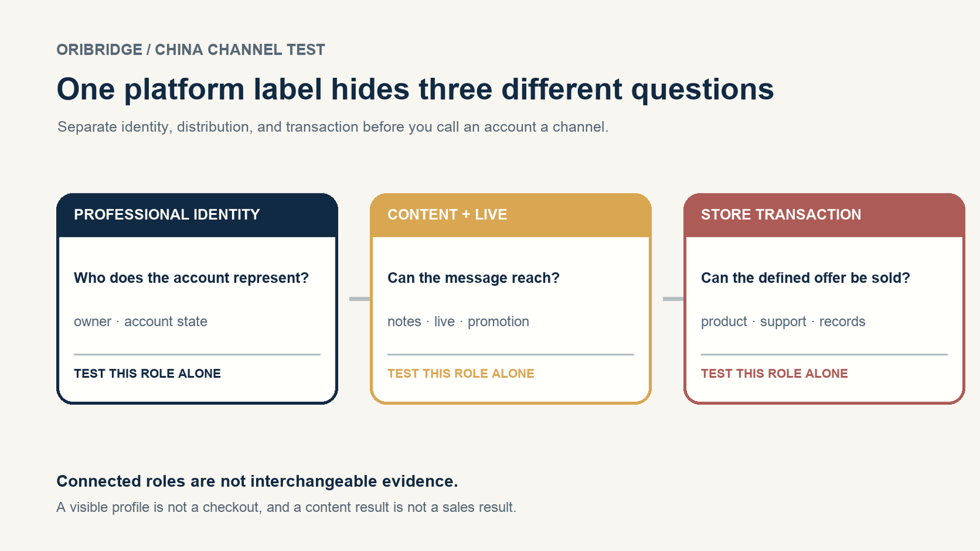Screen dimensions: 980x551
Task: Click red TEST THIS ROLE ALONE link
Action: [774, 373]
